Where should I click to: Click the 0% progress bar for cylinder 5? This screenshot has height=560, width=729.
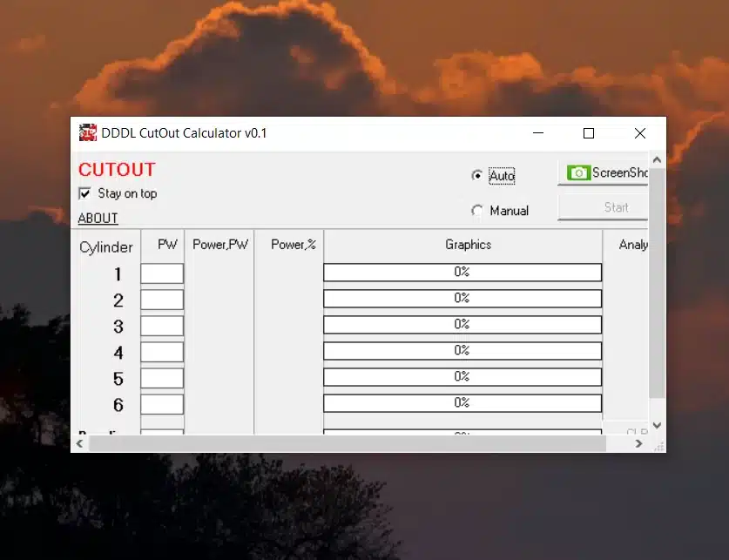click(x=462, y=377)
